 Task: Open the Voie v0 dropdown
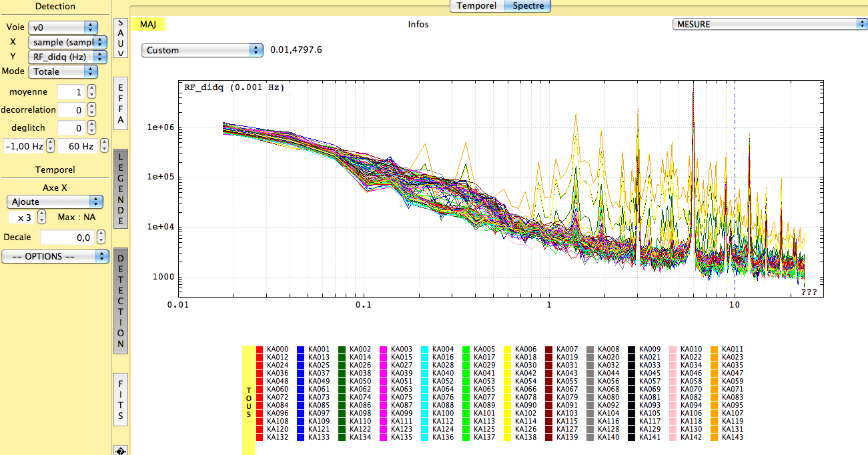point(63,27)
